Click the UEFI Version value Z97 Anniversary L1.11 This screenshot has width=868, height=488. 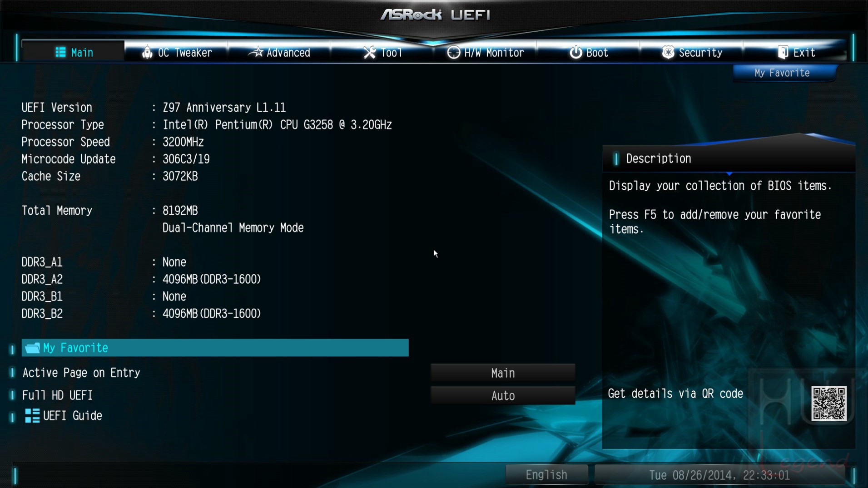click(x=224, y=108)
